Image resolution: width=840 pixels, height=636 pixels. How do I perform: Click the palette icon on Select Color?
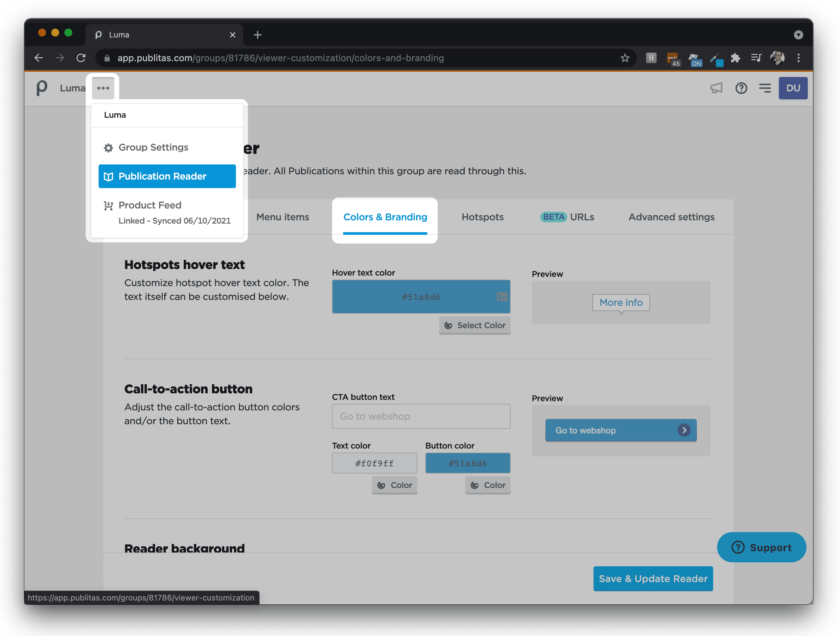449,325
